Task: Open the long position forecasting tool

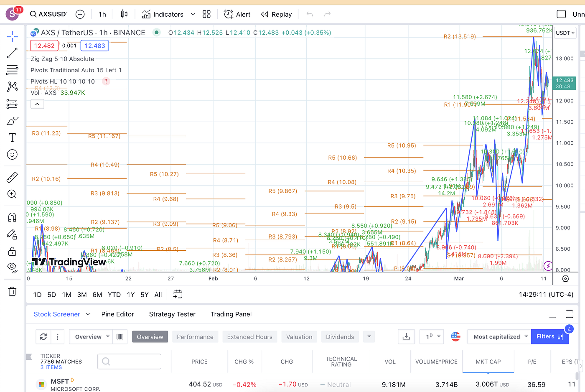Action: point(13,104)
